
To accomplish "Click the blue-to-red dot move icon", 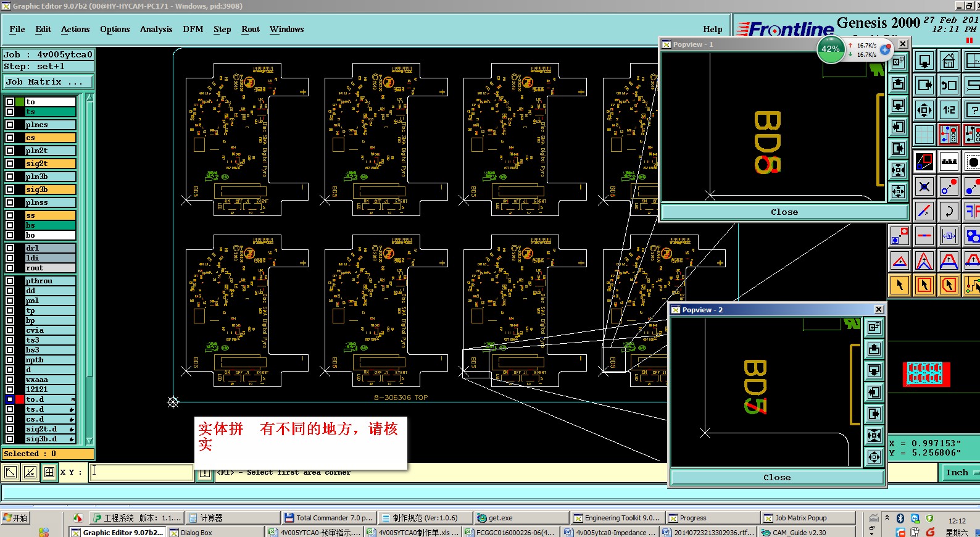I will (x=949, y=186).
